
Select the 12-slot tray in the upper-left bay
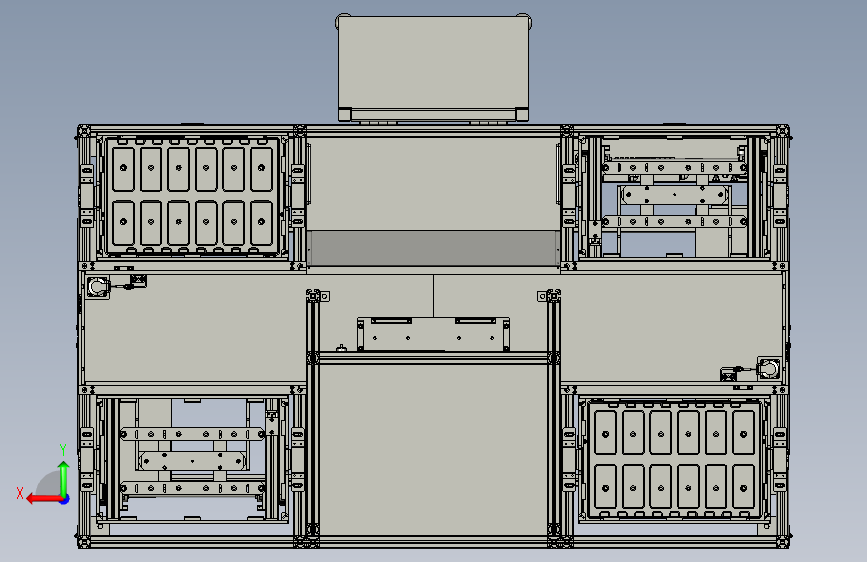point(192,195)
